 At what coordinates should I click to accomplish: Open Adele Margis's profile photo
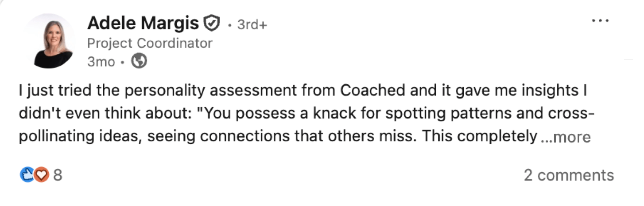point(53,41)
